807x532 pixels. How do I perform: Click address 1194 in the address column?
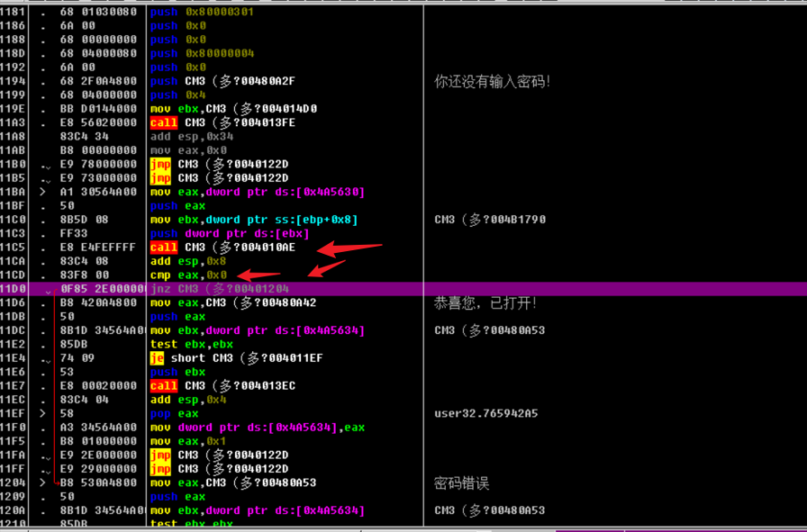pos(14,81)
